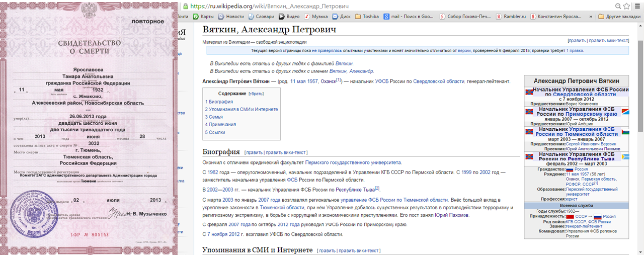Viewport: 644px width, 255px height.
Task: Go to contents item 3 Семья
Action: click(213, 117)
